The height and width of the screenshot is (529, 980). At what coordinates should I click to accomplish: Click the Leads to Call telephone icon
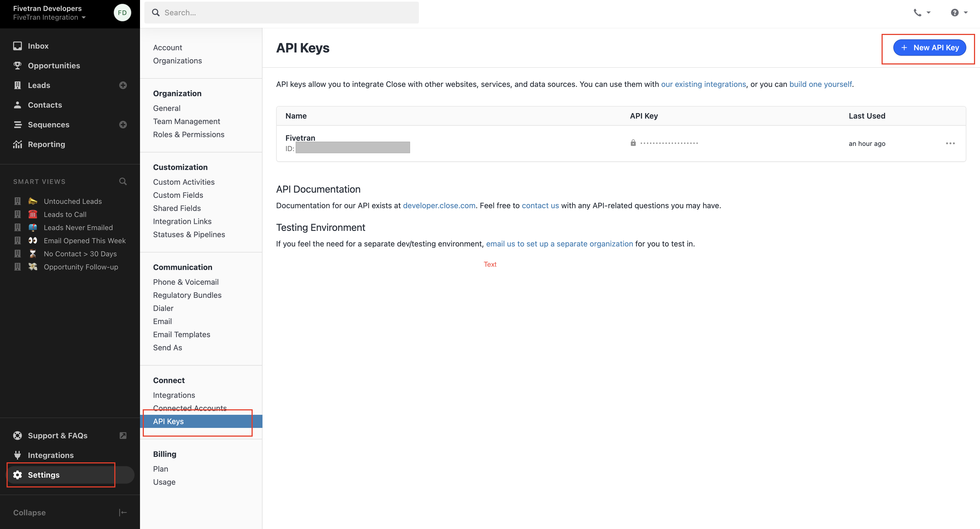pos(33,214)
